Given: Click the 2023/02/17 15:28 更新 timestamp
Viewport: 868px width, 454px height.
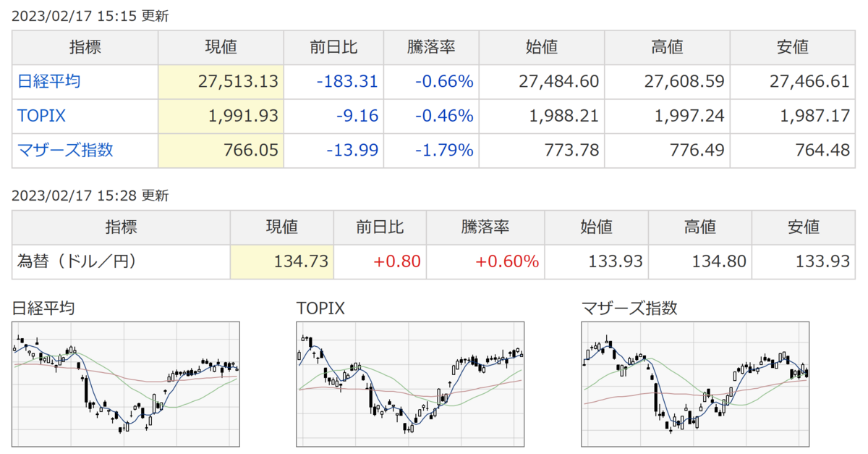Looking at the screenshot, I should coord(90,196).
